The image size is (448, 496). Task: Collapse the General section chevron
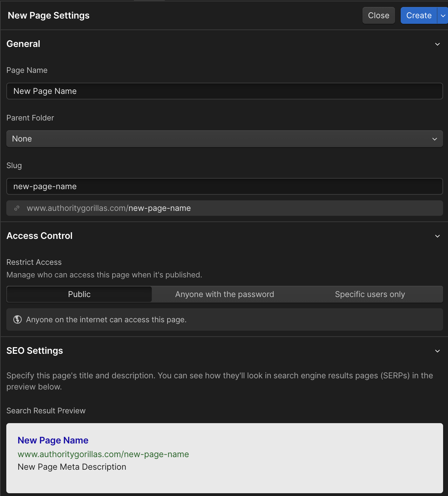coord(437,44)
